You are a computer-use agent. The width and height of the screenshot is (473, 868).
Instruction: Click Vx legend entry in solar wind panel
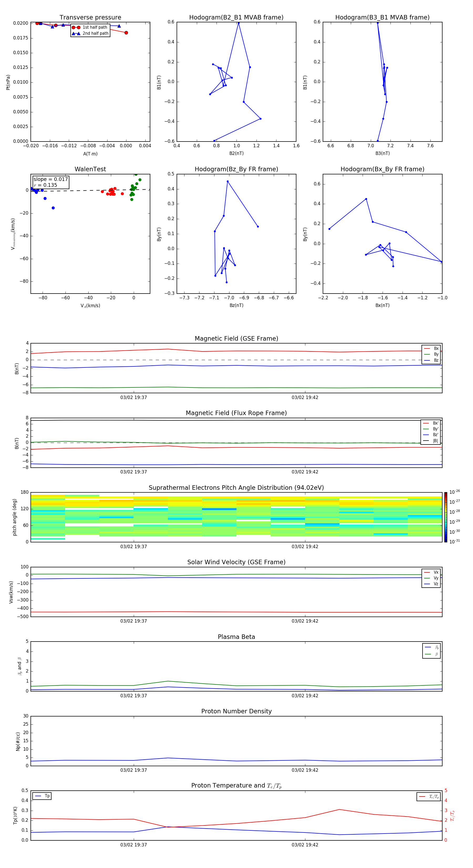[x=431, y=572]
